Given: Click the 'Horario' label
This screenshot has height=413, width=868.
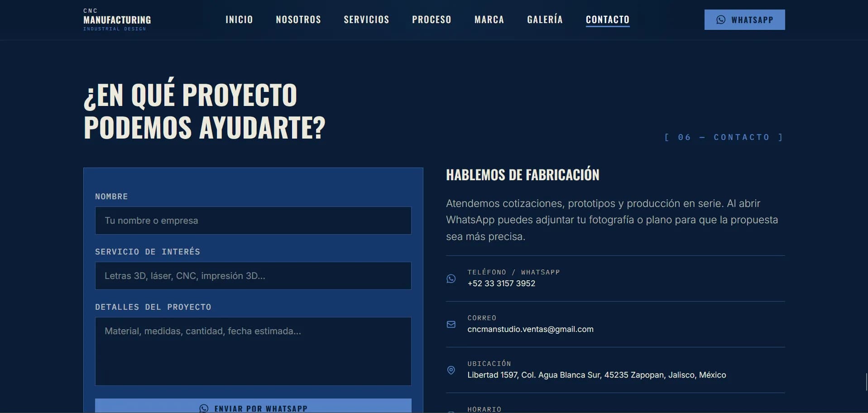Looking at the screenshot, I should tap(484, 409).
